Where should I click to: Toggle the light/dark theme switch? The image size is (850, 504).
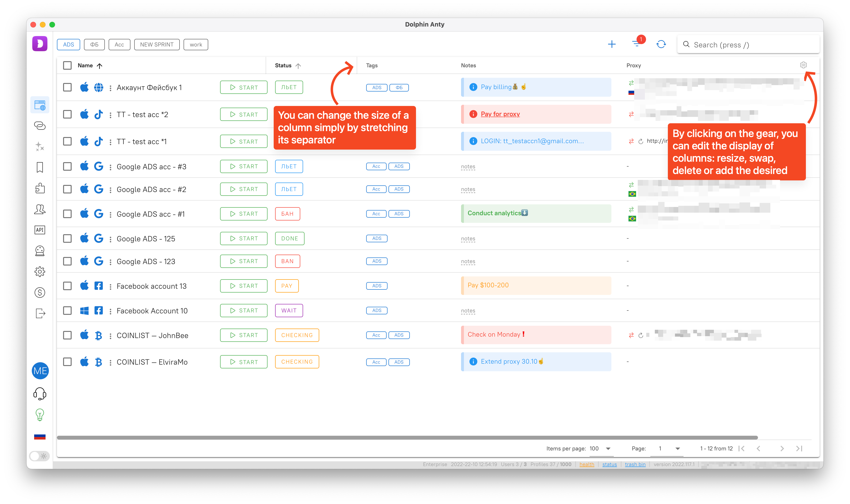click(x=40, y=456)
